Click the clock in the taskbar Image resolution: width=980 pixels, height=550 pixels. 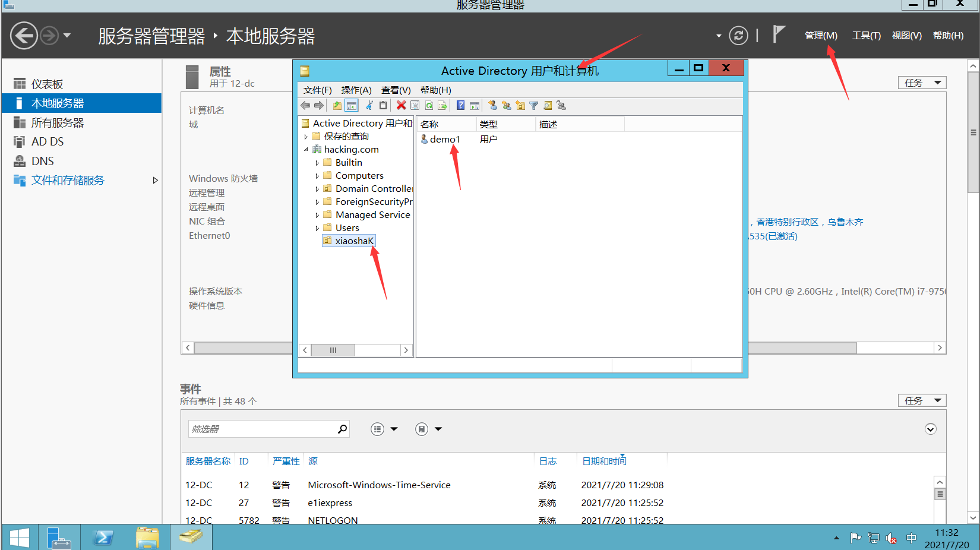tap(947, 538)
